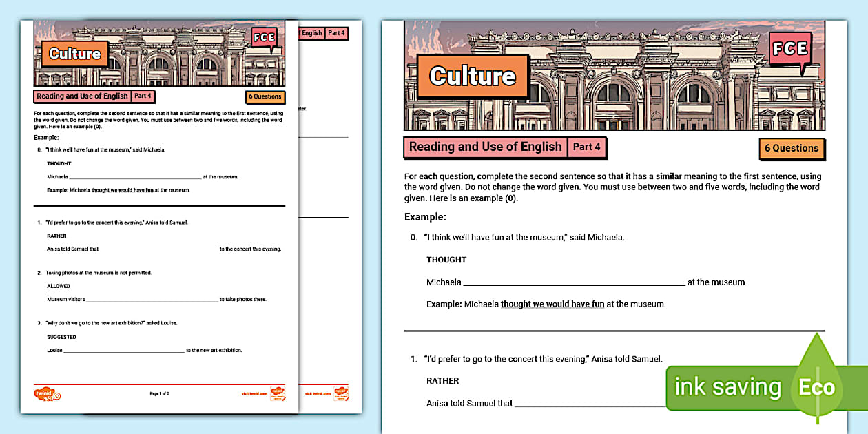Select the Part 4 tab on the back page
The height and width of the screenshot is (434, 868).
click(x=336, y=33)
